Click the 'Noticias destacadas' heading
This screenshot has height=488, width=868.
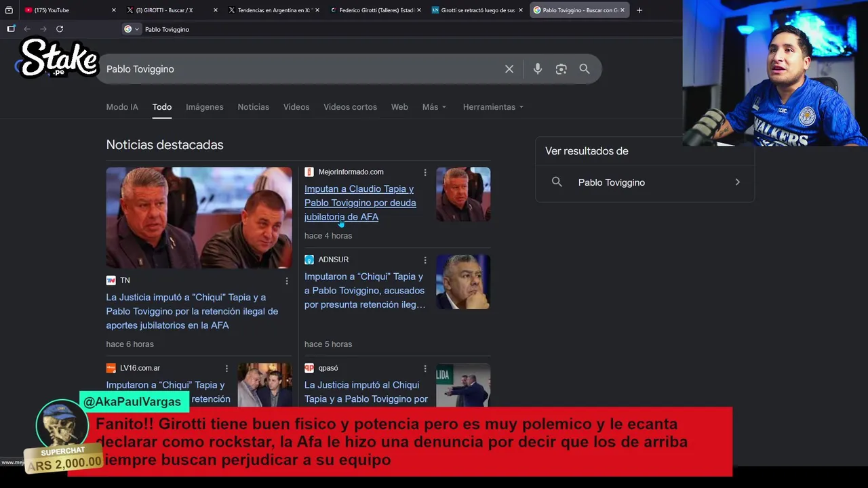click(165, 145)
